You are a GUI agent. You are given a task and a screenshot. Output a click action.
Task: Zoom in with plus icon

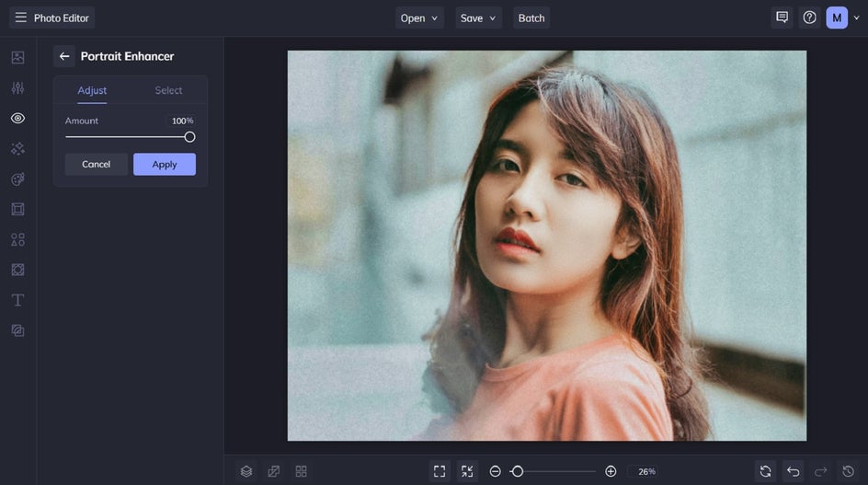coord(611,471)
